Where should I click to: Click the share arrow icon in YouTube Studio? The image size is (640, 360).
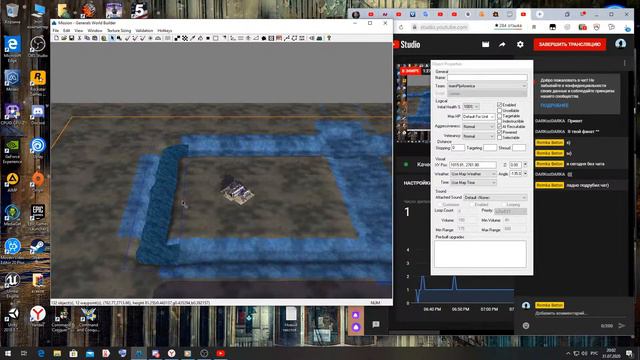pos(502,44)
